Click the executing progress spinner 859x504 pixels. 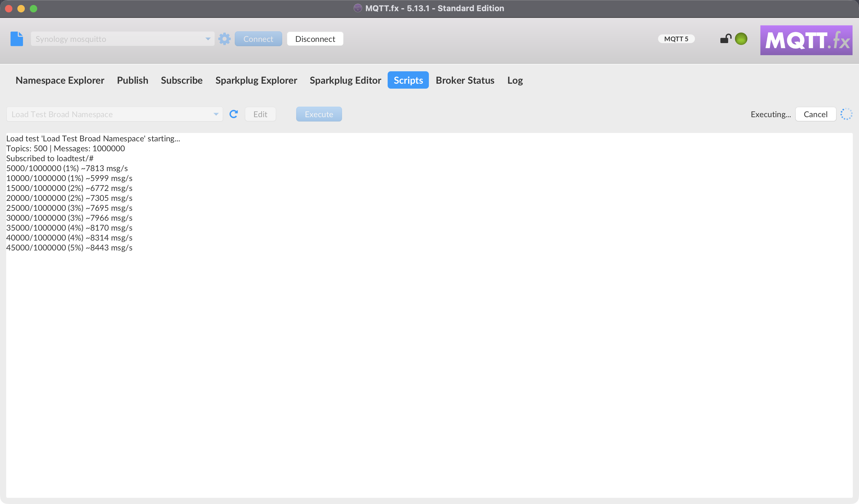[x=846, y=114]
